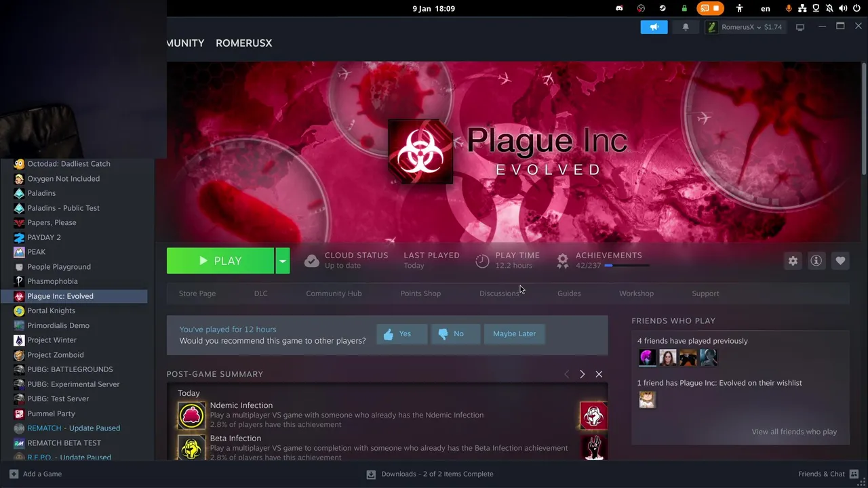Select PUBG: Experimental Server in library
Screen dimensions: 868x488
(x=74, y=384)
